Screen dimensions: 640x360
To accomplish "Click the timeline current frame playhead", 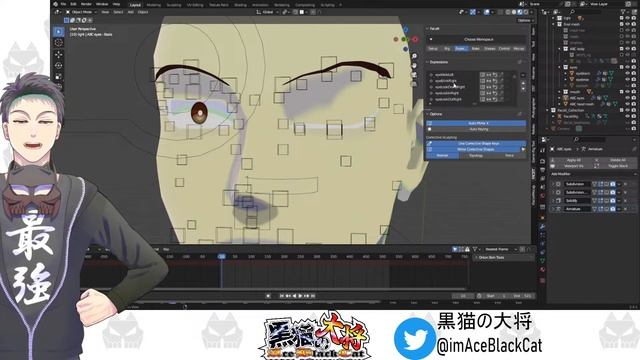I will [222, 256].
